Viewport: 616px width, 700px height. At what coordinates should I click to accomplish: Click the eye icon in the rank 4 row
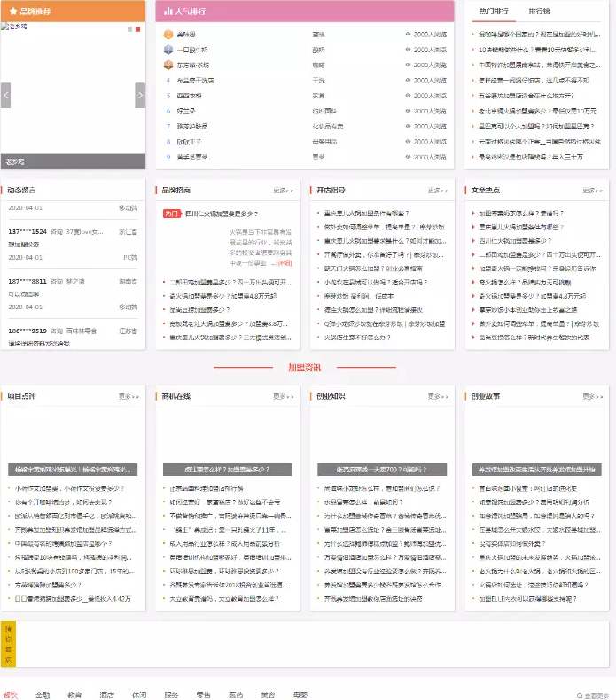[x=408, y=81]
